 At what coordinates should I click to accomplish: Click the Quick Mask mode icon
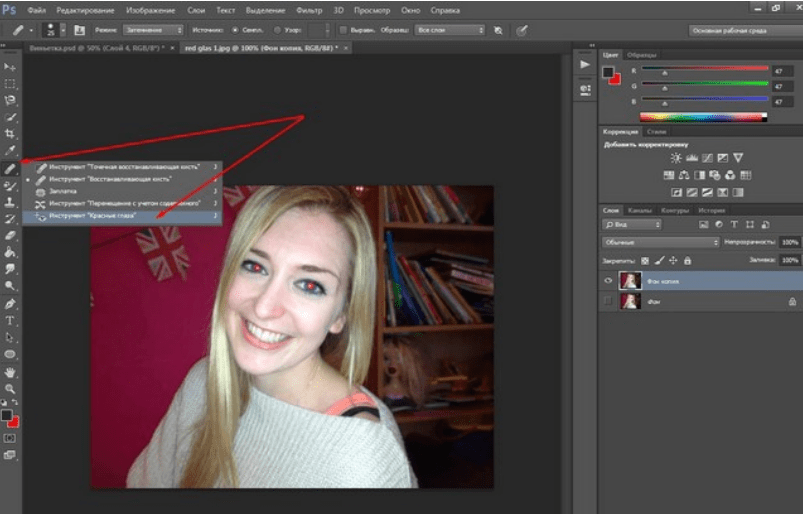[10, 437]
